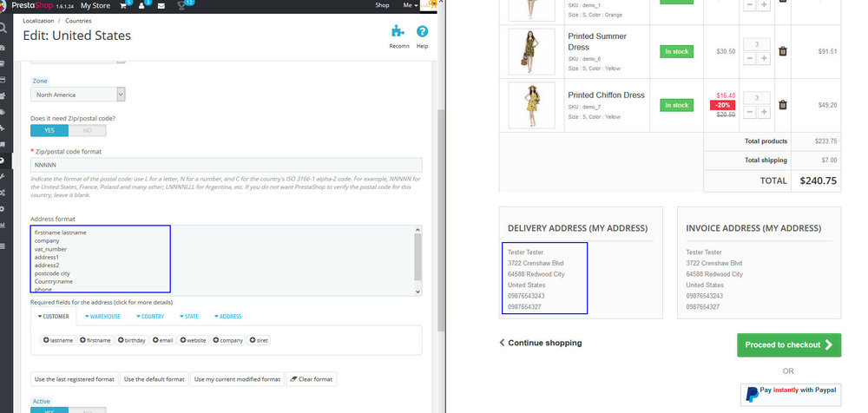Add the company required field
This screenshot has height=413, width=868.
[228, 340]
